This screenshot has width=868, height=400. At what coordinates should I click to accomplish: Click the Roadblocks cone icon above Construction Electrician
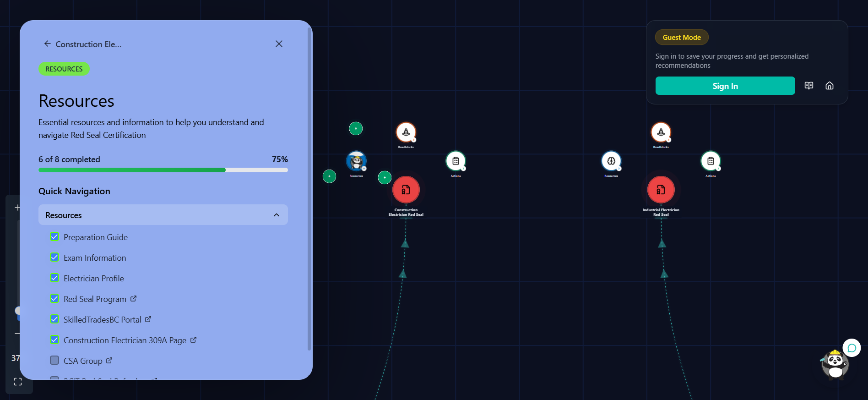(x=406, y=132)
